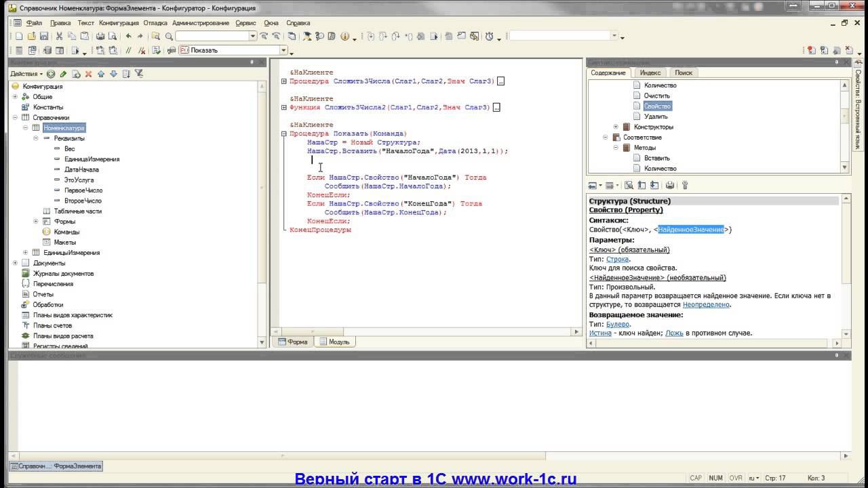
Task: Click the ru keyboard language indicator
Action: 753,478
